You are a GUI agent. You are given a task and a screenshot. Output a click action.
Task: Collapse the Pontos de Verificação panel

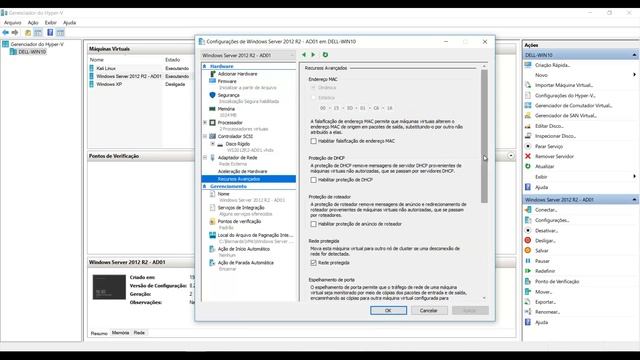511,156
